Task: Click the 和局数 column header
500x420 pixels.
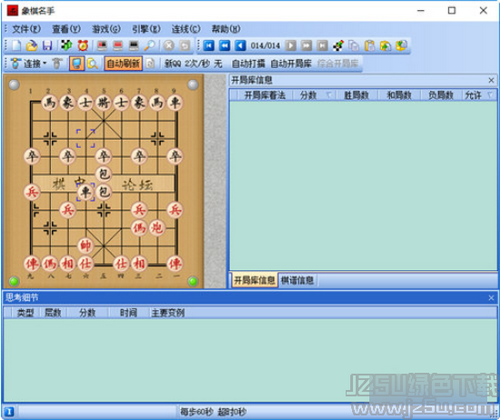Action: pos(399,95)
